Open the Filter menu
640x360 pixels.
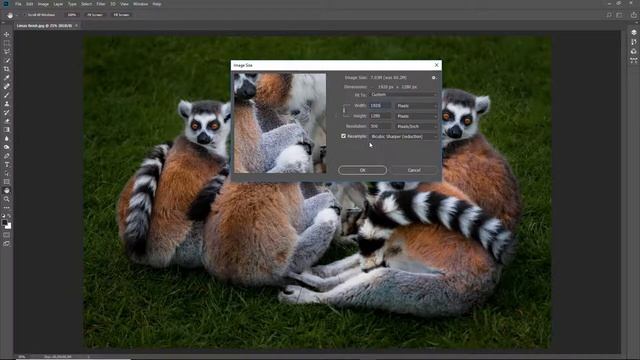coord(101,4)
